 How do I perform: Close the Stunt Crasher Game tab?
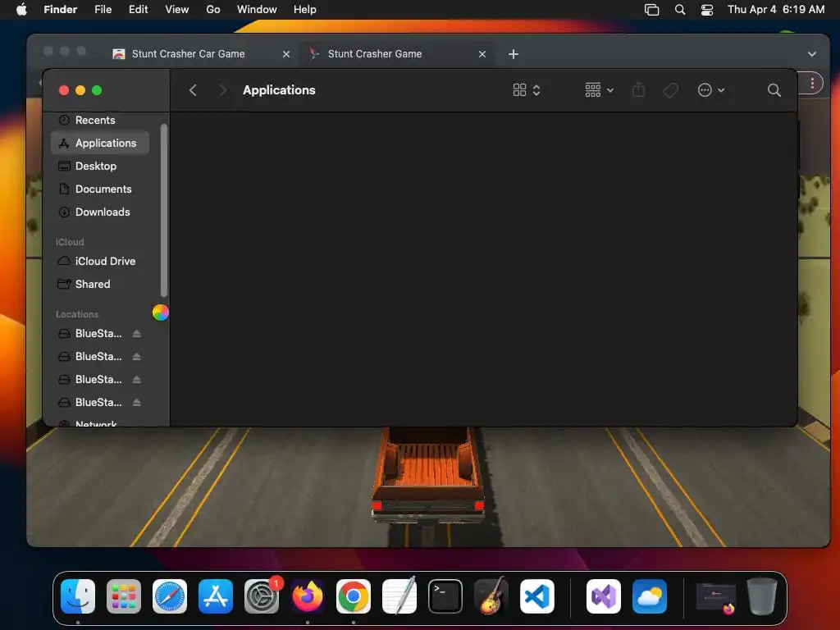[482, 54]
